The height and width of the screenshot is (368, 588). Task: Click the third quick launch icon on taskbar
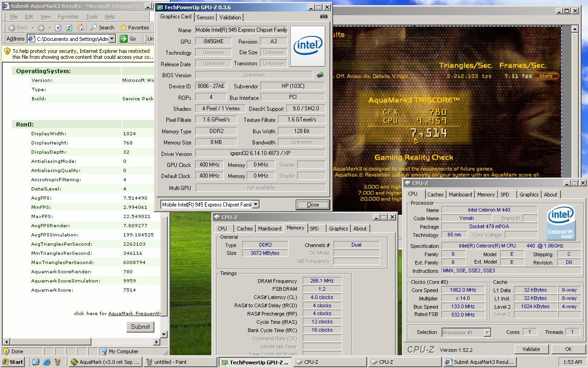click(58, 362)
